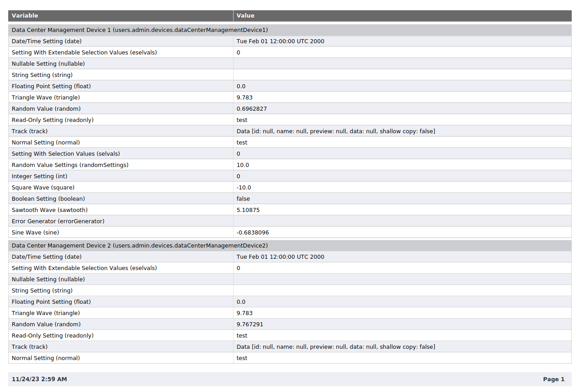Click the Square Wave value -10.0
Viewport: 581px width, 392px height.
tap(243, 188)
